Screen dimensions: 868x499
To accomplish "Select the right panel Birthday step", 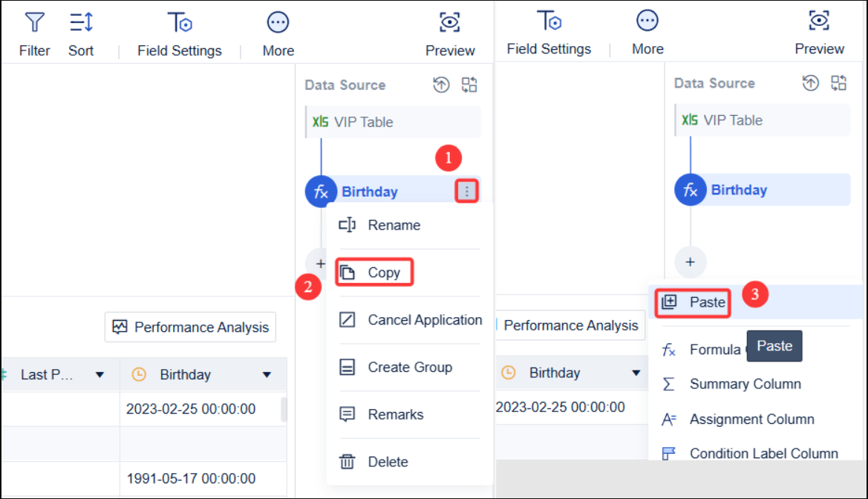I will (x=763, y=190).
